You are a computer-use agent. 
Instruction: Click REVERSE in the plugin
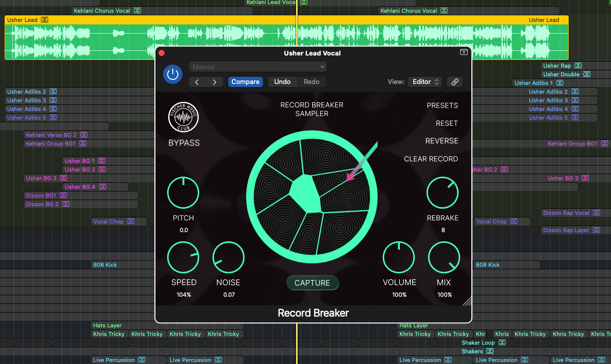(441, 141)
